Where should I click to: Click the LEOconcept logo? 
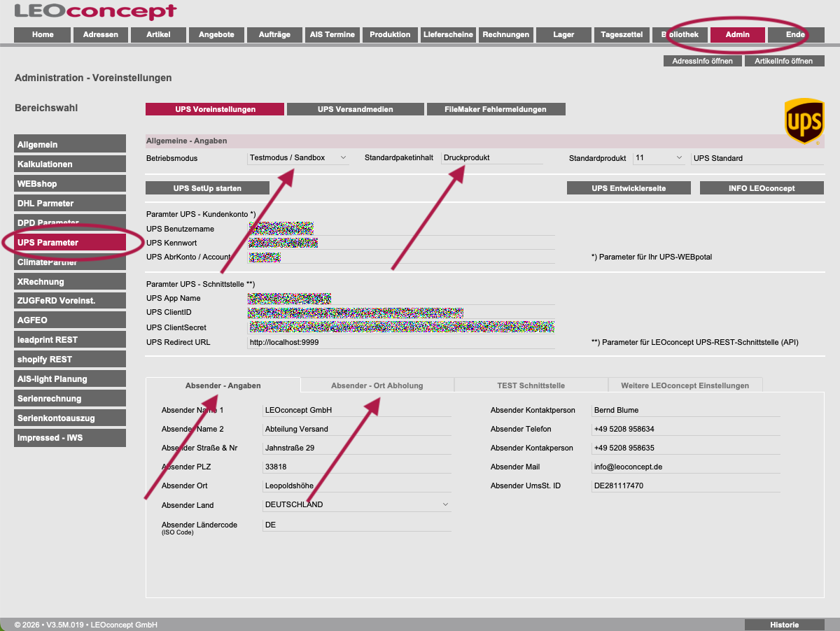[95, 12]
